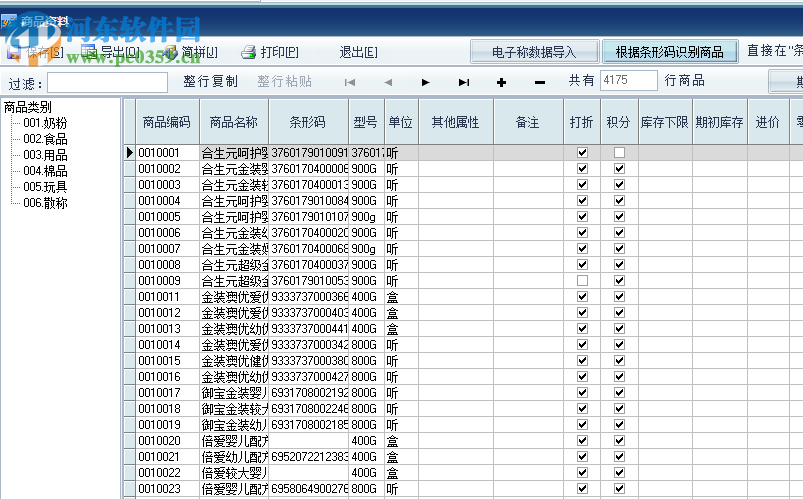Click the 商品编码 column header
The height and width of the screenshot is (499, 803).
[x=167, y=122]
